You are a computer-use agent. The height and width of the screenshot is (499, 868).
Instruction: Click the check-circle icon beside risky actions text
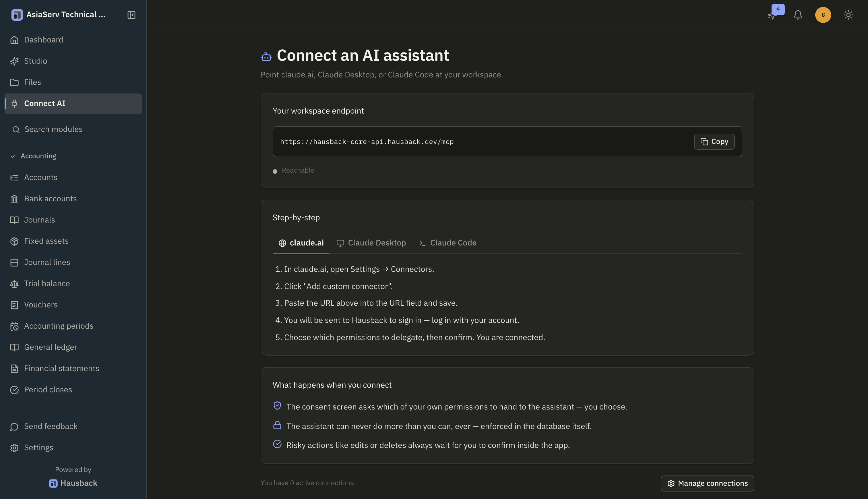[277, 444]
